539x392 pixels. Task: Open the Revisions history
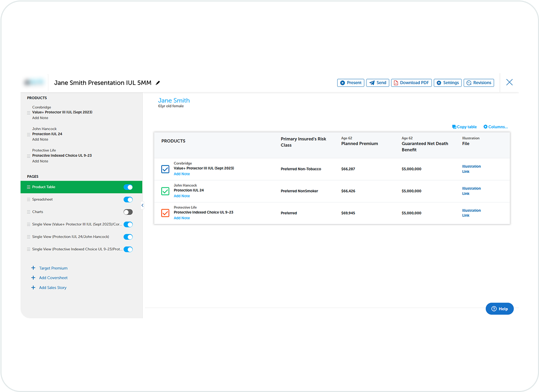pos(478,83)
